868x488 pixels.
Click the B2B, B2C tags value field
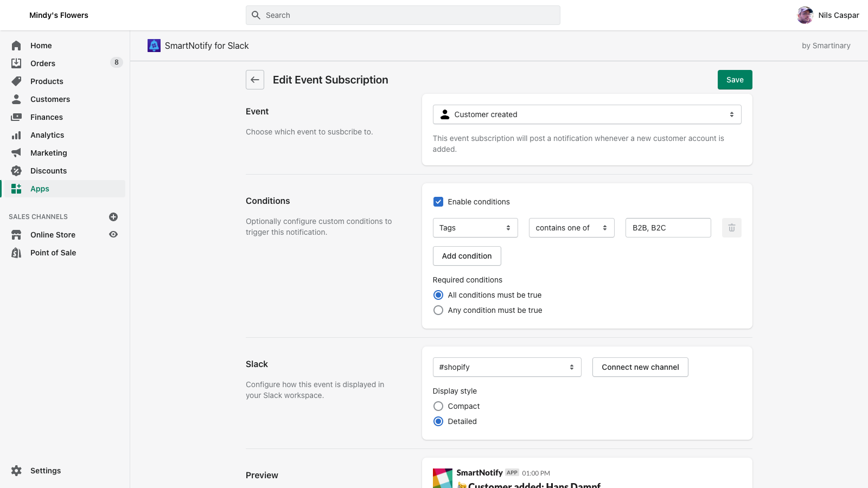click(668, 228)
